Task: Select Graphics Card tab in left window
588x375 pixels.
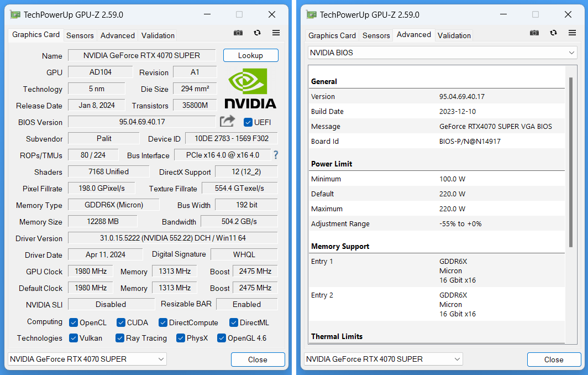Action: tap(35, 34)
